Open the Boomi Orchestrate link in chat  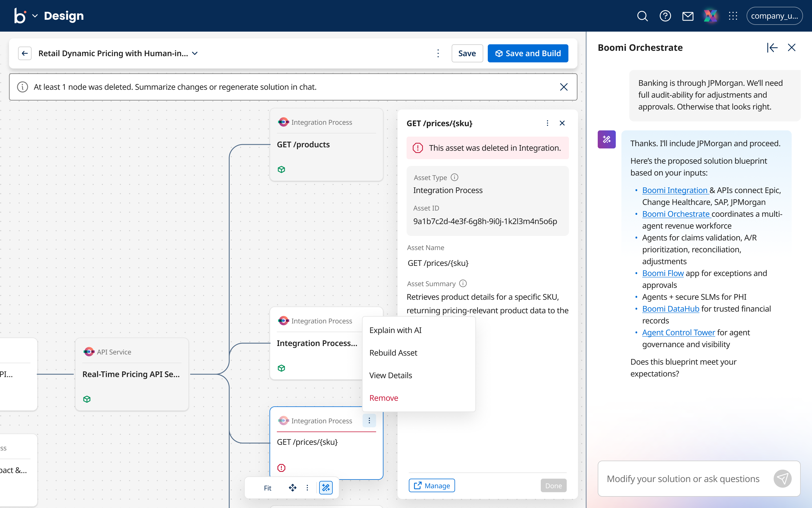pyautogui.click(x=676, y=214)
